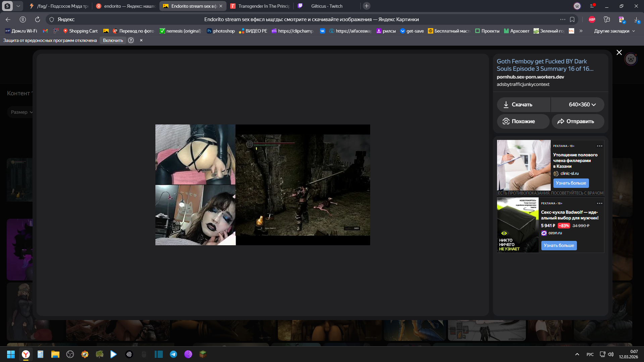Open the ABP ad blocker extension

[x=592, y=19]
